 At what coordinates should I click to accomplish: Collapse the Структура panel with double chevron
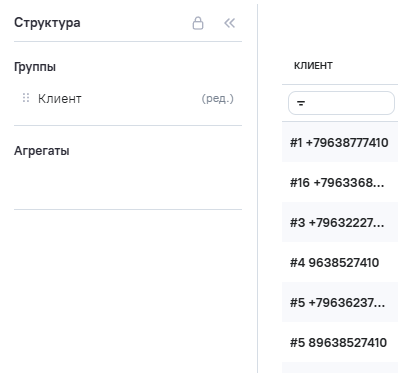tap(230, 23)
